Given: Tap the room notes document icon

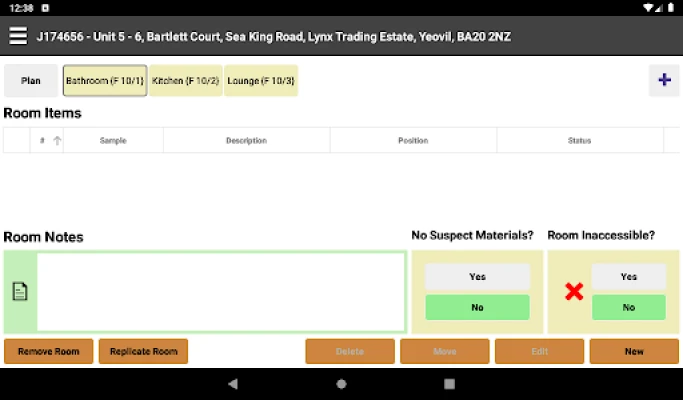Looking at the screenshot, I should (x=20, y=292).
